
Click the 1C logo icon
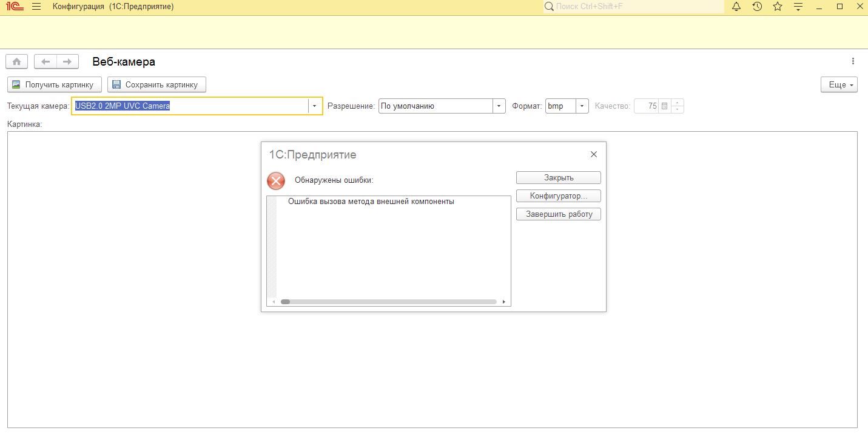point(15,7)
